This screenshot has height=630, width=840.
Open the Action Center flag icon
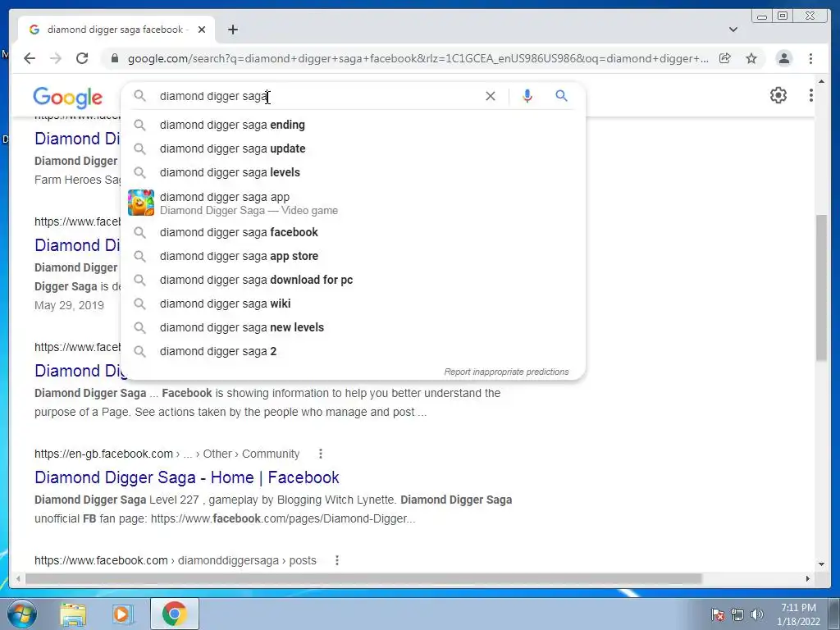[x=718, y=614]
